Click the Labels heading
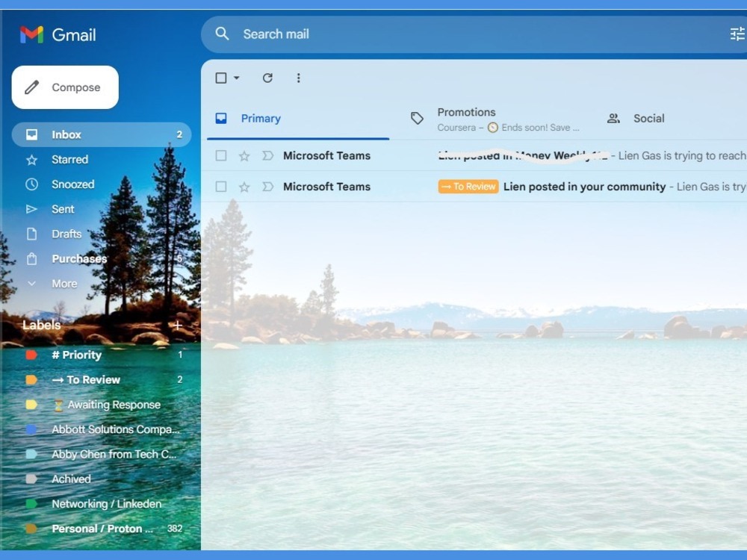 tap(41, 326)
